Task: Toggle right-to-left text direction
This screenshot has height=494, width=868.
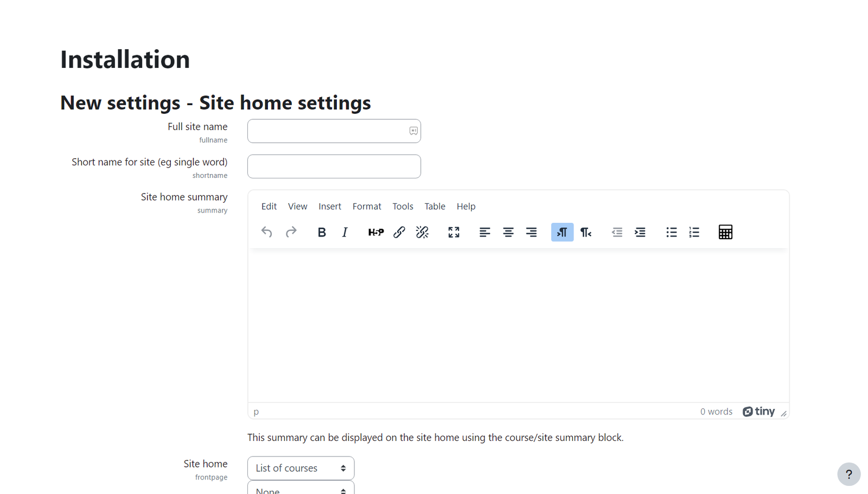Action: pos(586,232)
